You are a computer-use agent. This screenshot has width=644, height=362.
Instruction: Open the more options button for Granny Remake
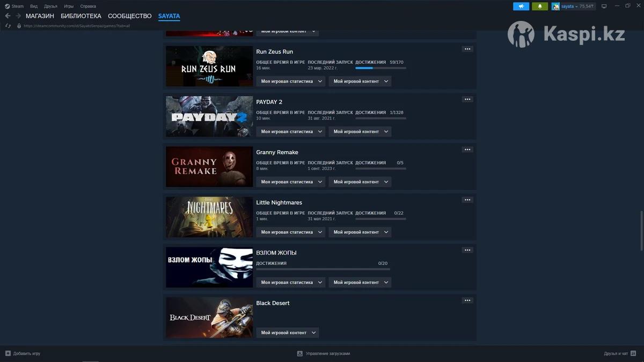point(467,150)
